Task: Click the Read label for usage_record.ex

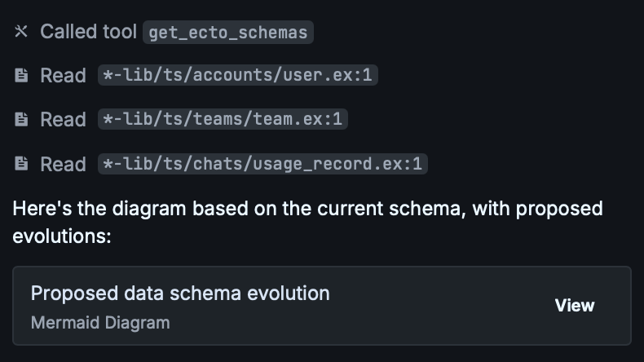Action: tap(63, 164)
